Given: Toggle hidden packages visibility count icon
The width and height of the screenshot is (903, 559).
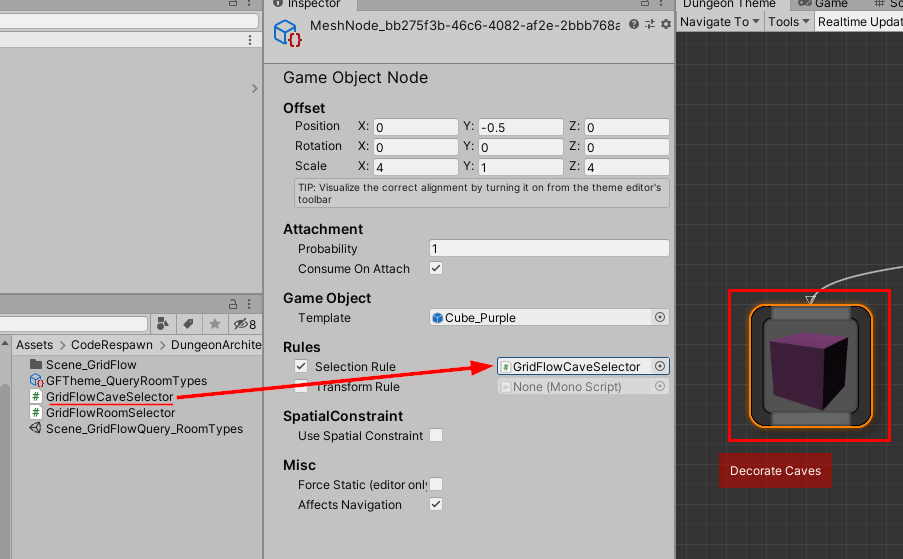Looking at the screenshot, I should [245, 324].
